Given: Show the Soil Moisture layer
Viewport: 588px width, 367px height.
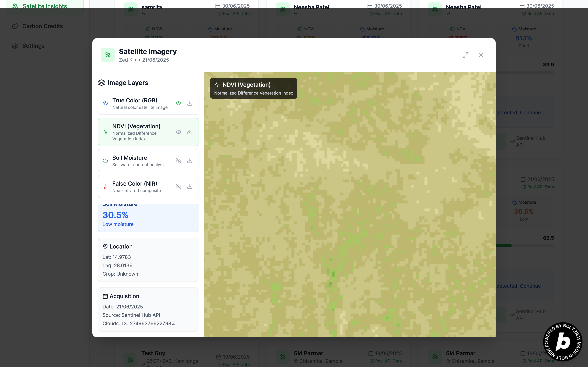Looking at the screenshot, I should point(178,161).
